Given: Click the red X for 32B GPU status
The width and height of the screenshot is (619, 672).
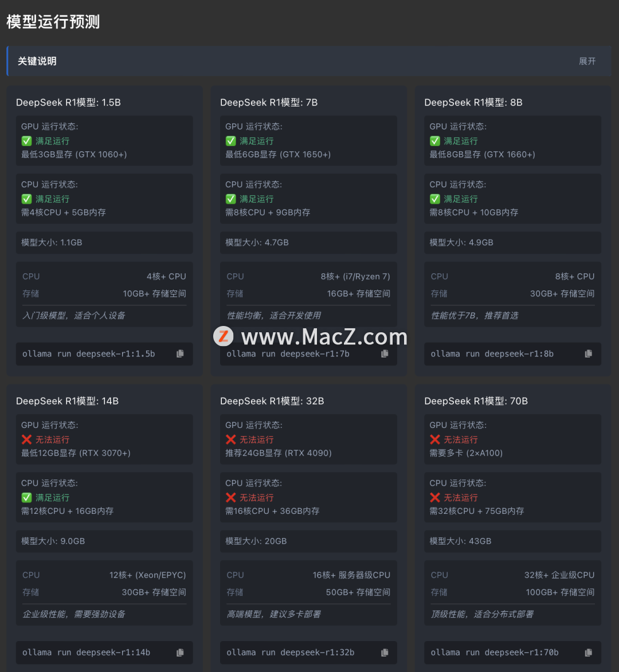Looking at the screenshot, I should click(230, 439).
